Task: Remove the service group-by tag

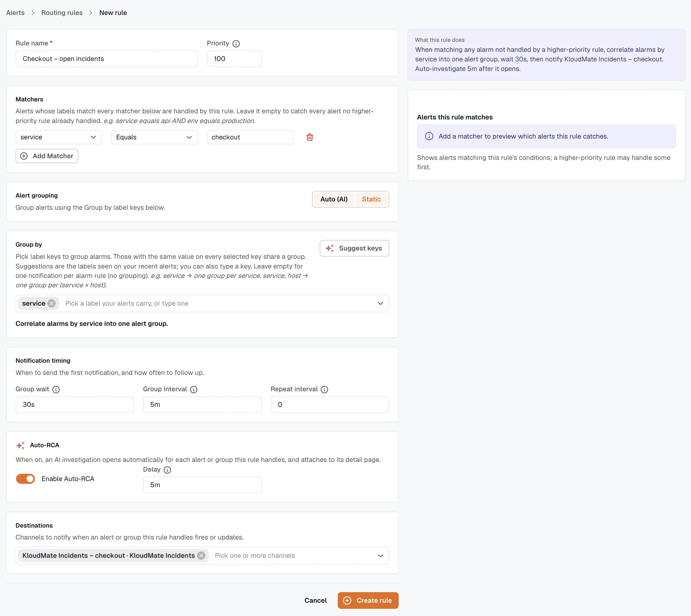Action: coord(52,303)
